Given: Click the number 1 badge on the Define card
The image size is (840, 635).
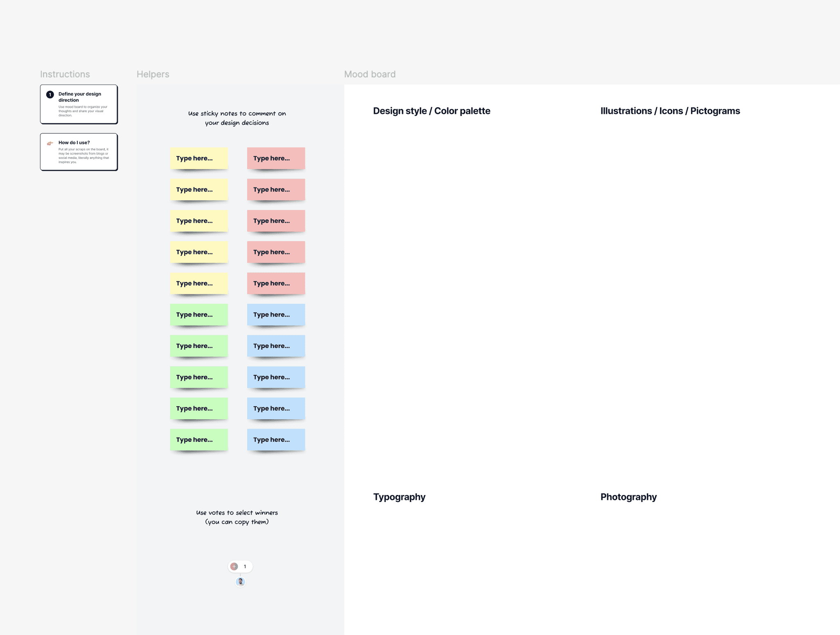Looking at the screenshot, I should 50,95.
